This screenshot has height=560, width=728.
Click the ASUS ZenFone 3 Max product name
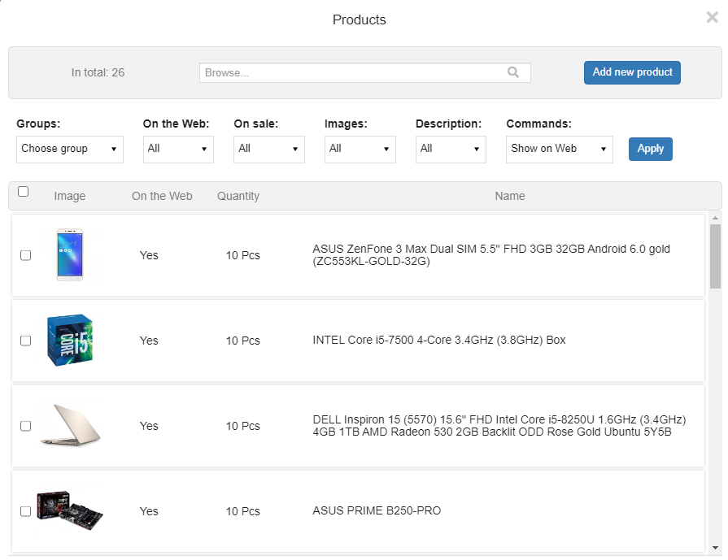pyautogui.click(x=491, y=255)
